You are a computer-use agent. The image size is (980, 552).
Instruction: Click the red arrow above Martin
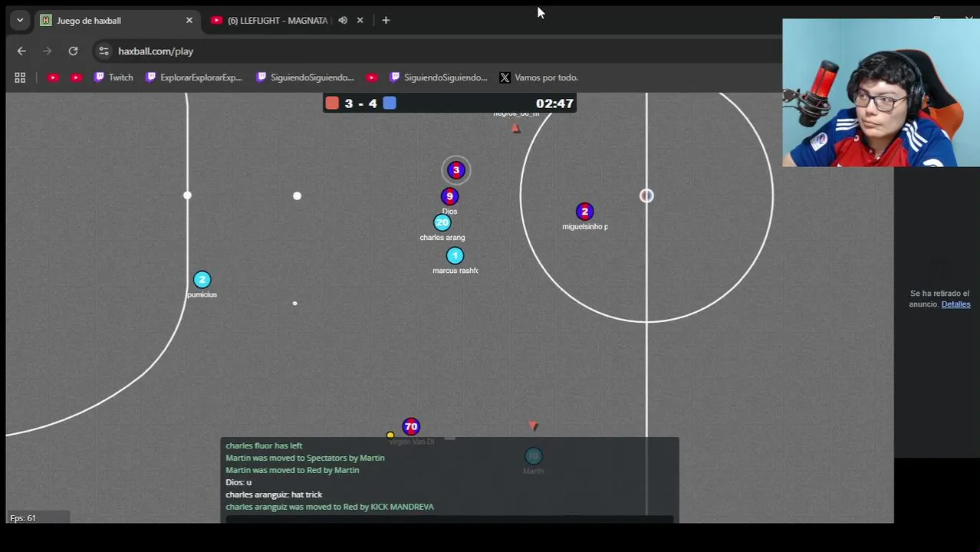[534, 426]
